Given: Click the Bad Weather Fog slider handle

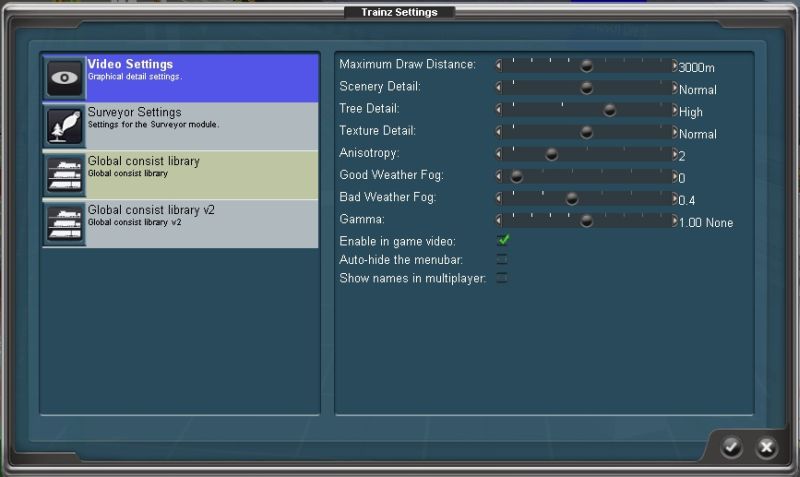Looking at the screenshot, I should pos(572,198).
